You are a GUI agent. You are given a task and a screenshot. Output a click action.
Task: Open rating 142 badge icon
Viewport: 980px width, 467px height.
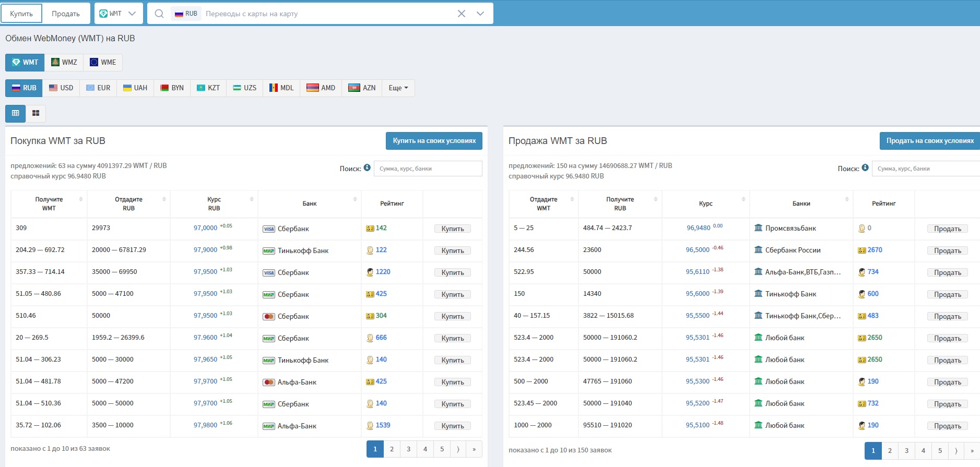tap(370, 229)
